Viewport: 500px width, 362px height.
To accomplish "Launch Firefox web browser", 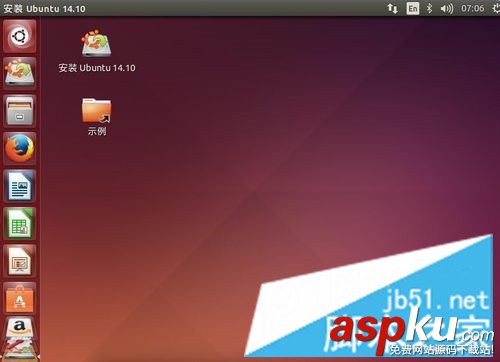I will pyautogui.click(x=20, y=148).
